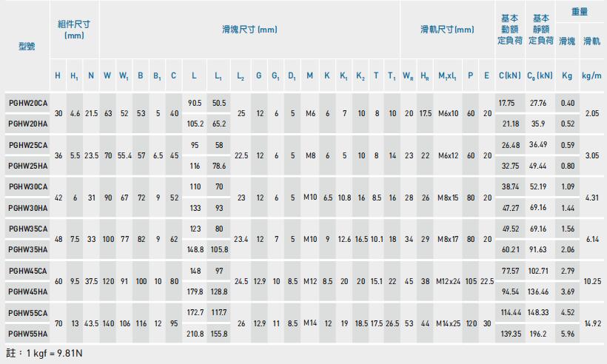607x364 pixels.
Task: Click the PGHW55CA model cell
Action: [27, 313]
